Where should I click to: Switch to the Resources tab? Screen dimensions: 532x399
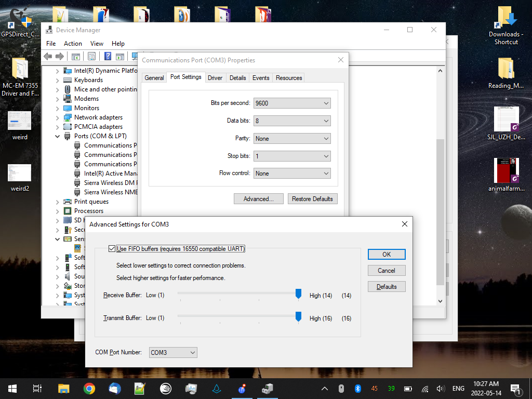[x=289, y=78]
